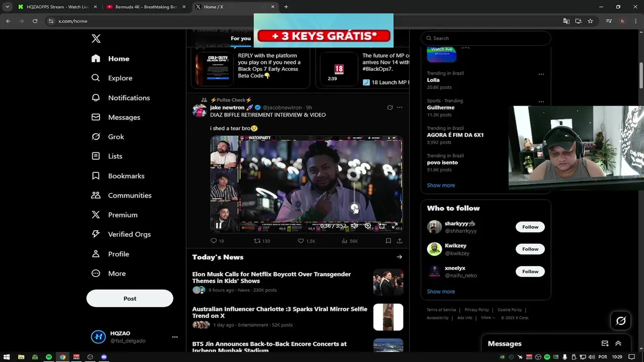Open Lists in the sidebar
Screen dimensions: 644x362
(107, 156)
